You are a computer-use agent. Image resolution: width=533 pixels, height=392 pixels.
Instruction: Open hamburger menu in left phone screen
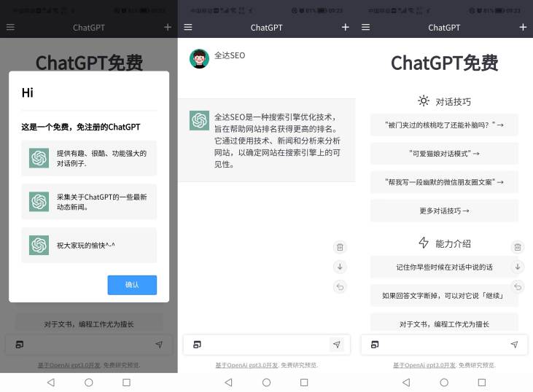point(10,27)
